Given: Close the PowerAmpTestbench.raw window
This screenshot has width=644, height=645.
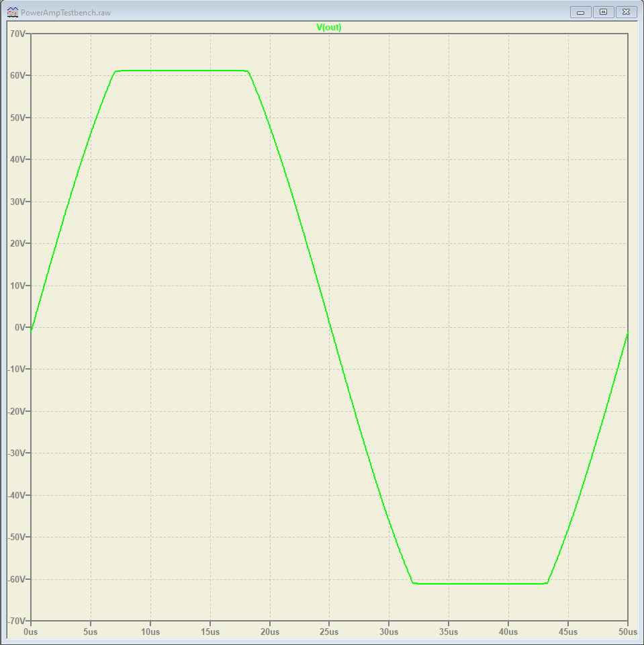Looking at the screenshot, I should (626, 12).
